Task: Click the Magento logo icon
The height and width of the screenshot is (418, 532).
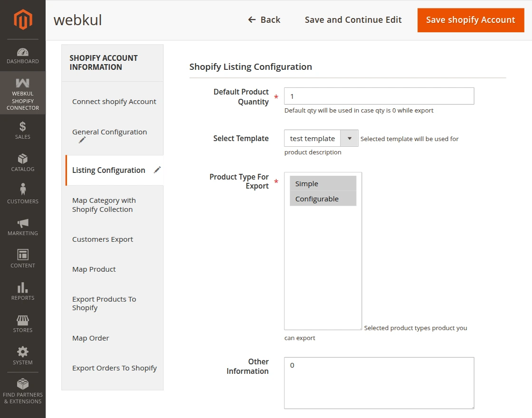Action: coord(23,19)
